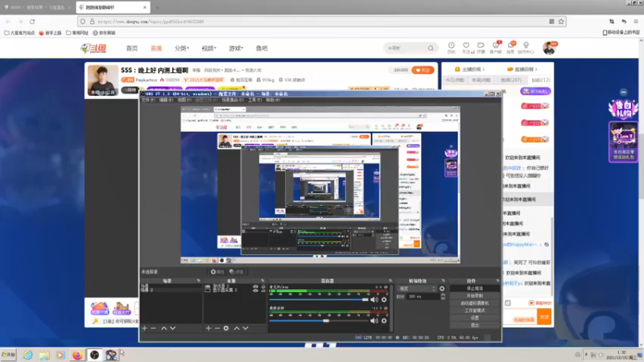Switch to the 贵宾(297) tab
This screenshot has height=362, width=644.
(x=511, y=80)
